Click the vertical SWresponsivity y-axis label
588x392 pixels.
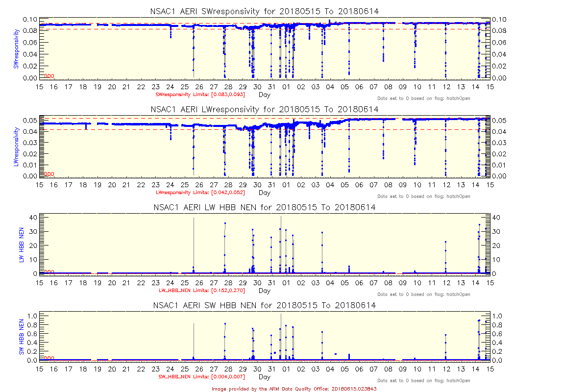16,49
